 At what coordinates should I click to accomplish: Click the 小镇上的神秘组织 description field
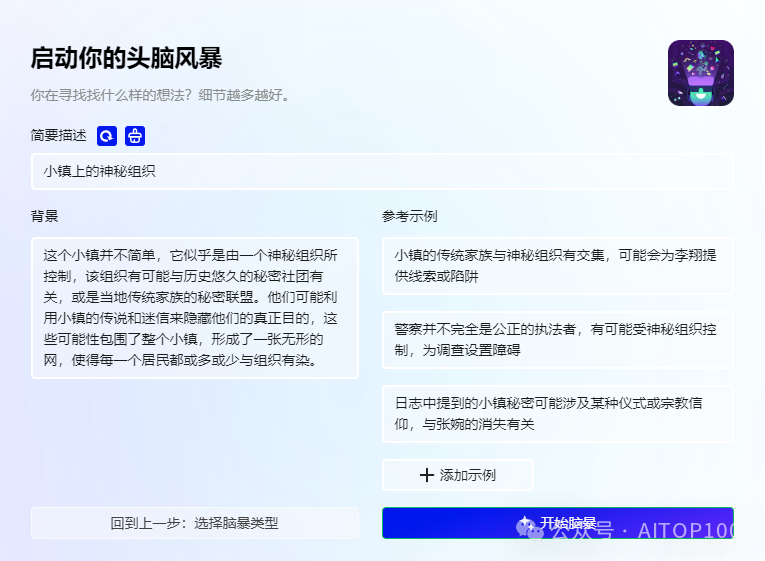(382, 171)
